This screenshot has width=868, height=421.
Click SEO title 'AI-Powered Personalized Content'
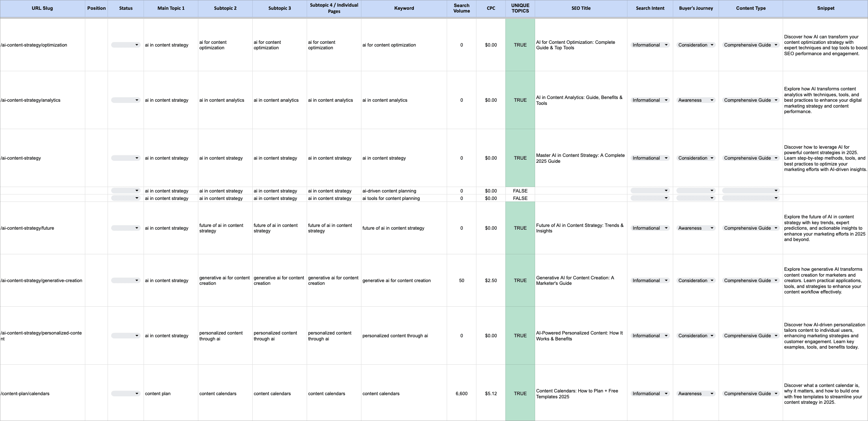tap(581, 336)
